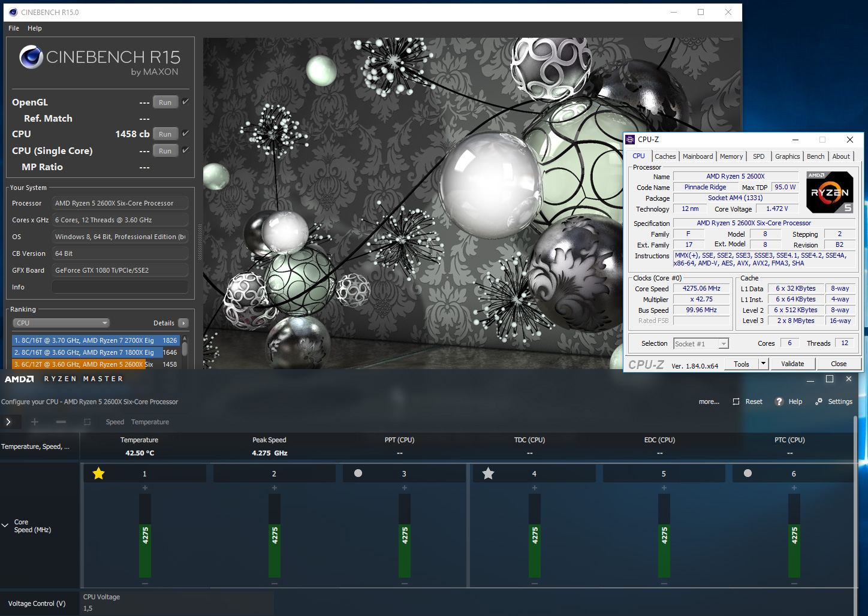The width and height of the screenshot is (868, 616).
Task: Toggle the CPU test checkbox
Action: (185, 133)
